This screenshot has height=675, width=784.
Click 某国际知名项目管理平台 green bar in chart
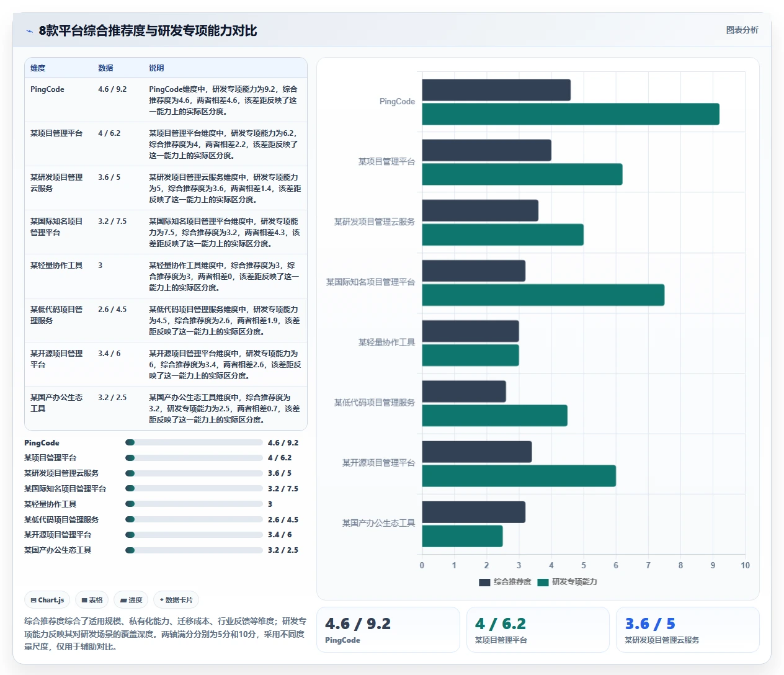[543, 295]
